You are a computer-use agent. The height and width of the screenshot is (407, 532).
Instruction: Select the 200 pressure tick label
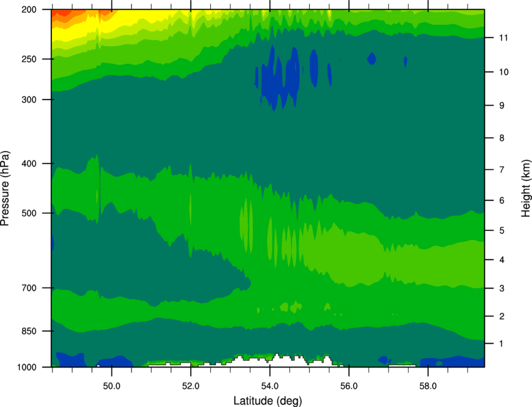click(29, 9)
